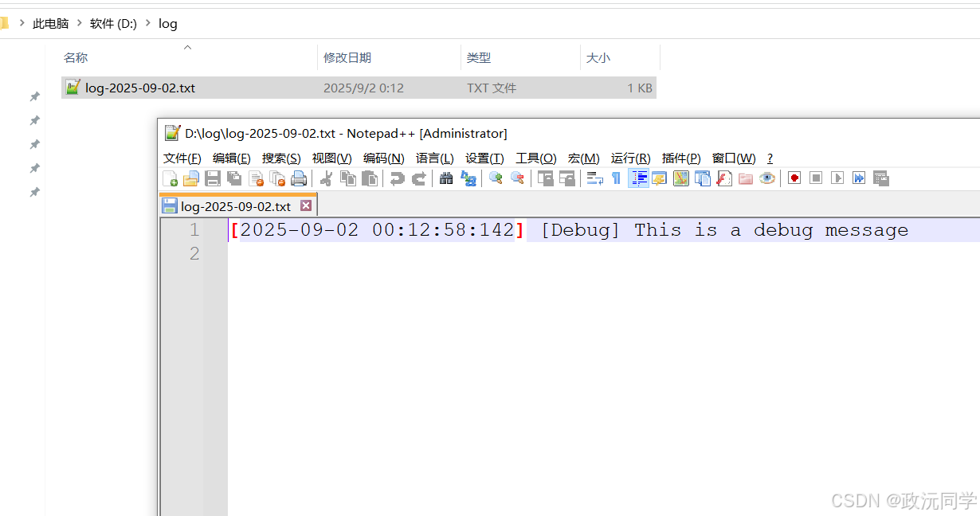The height and width of the screenshot is (516, 980).
Task: Open the 视图(V) menu
Action: (x=331, y=158)
